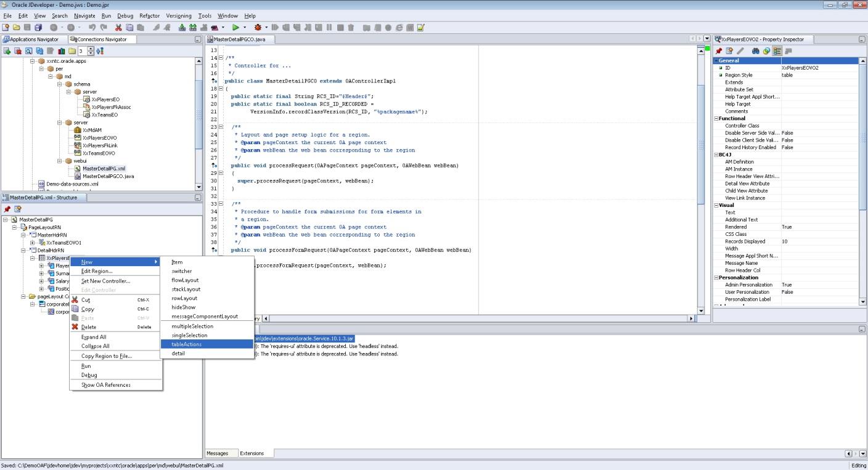Image resolution: width=868 pixels, height=470 pixels.
Task: Toggle the categories view icon in Property Inspector
Action: coord(777,51)
